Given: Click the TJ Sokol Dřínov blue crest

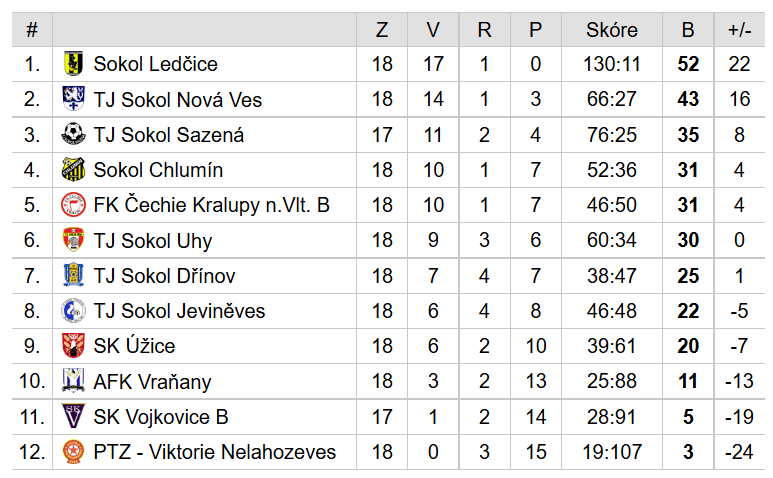Looking at the screenshot, I should pos(73,275).
